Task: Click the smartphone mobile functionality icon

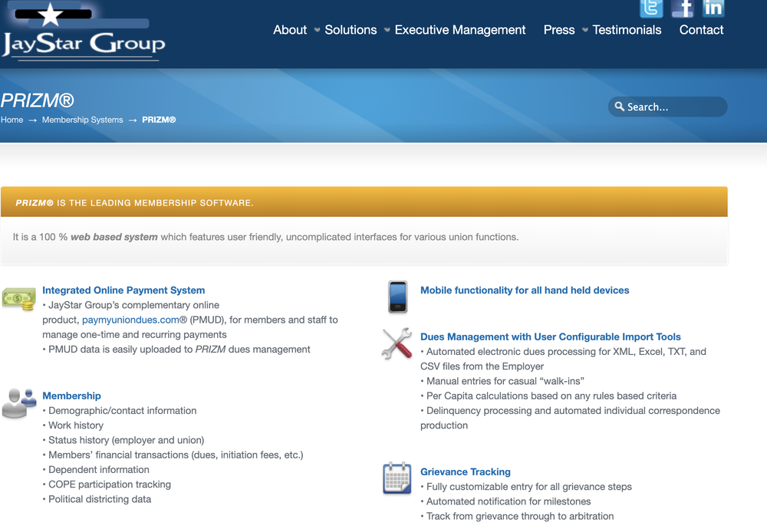Action: click(x=397, y=297)
